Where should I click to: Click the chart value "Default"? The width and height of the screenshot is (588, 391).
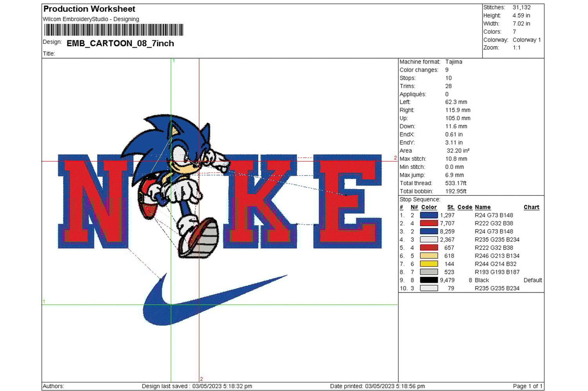tap(533, 280)
